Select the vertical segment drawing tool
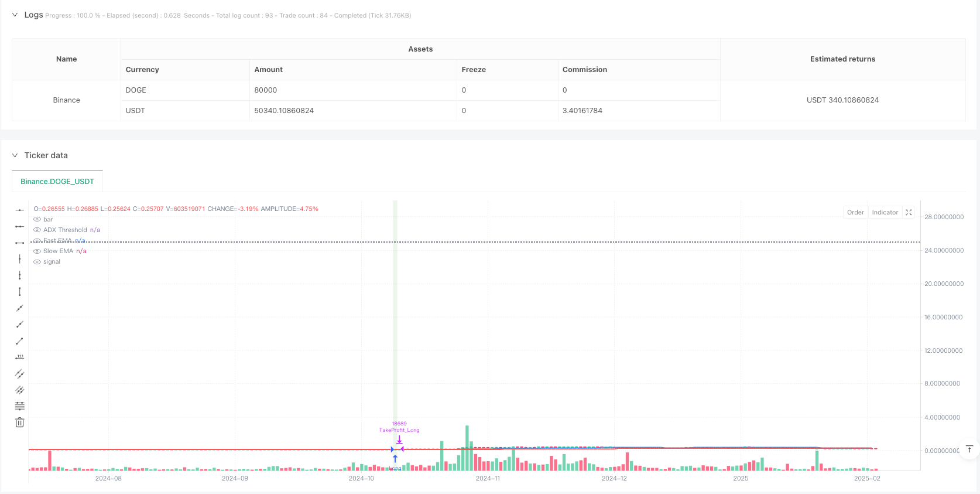The width and height of the screenshot is (980, 494). click(x=19, y=292)
